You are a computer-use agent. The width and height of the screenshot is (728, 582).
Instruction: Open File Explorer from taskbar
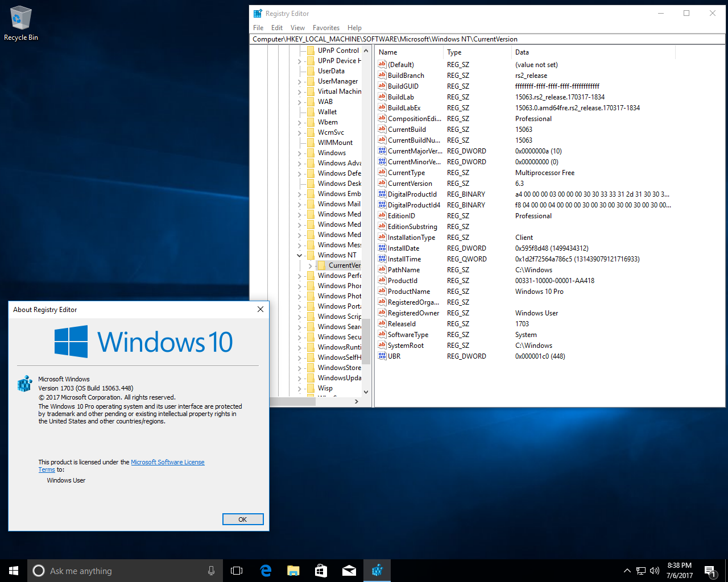point(293,571)
